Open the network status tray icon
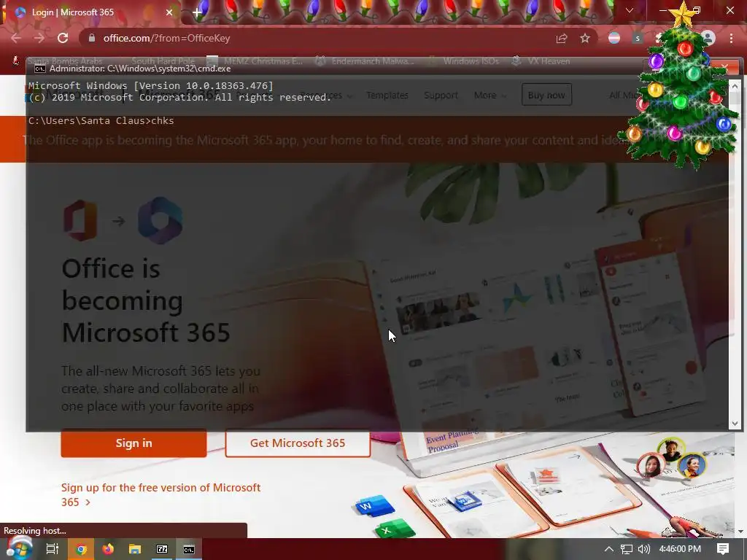747x560 pixels. (x=627, y=549)
